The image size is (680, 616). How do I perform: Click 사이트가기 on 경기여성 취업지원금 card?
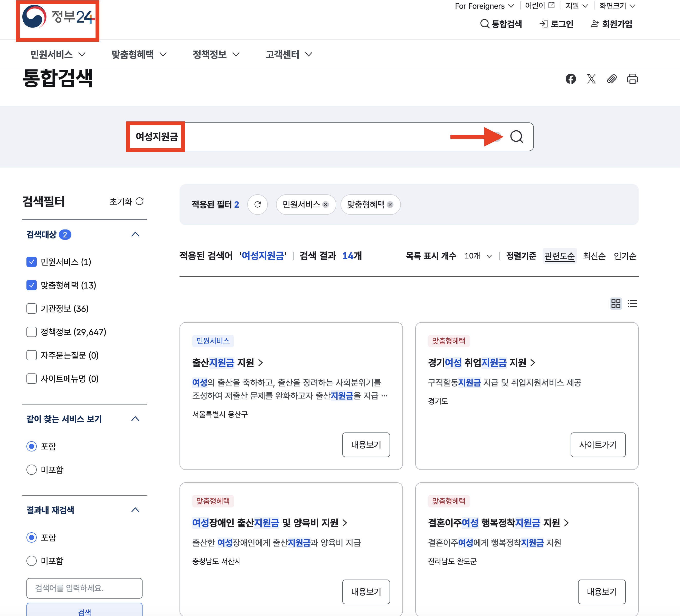pos(598,445)
